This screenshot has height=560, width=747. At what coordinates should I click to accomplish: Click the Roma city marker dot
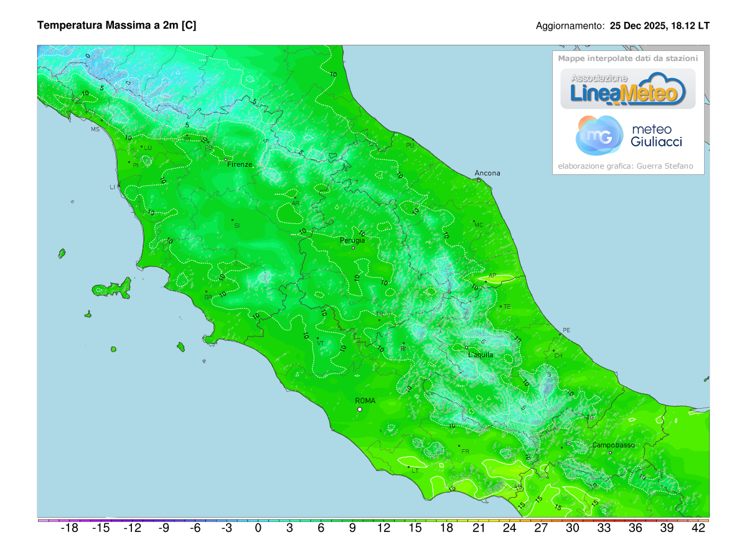click(x=360, y=409)
